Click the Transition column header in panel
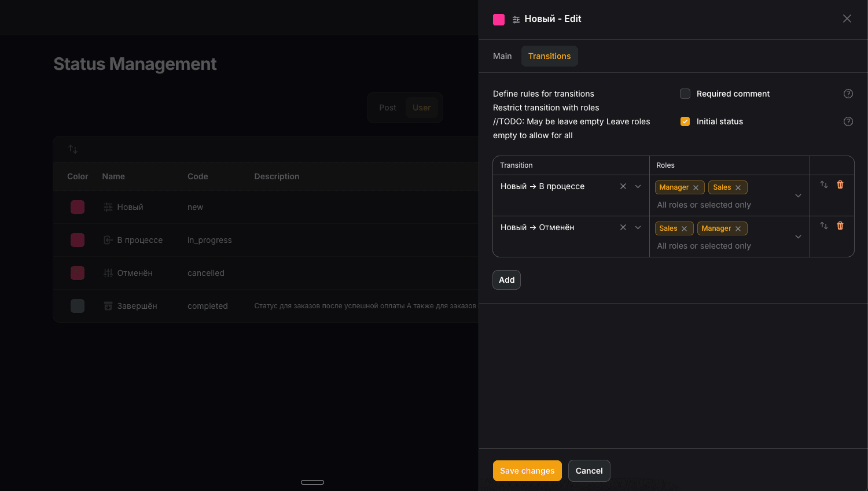 pos(516,165)
